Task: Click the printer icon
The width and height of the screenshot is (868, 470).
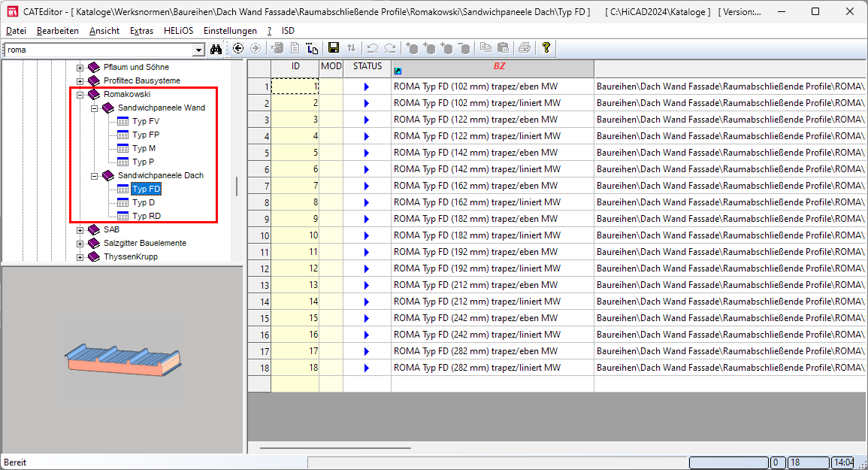Action: pyautogui.click(x=525, y=48)
